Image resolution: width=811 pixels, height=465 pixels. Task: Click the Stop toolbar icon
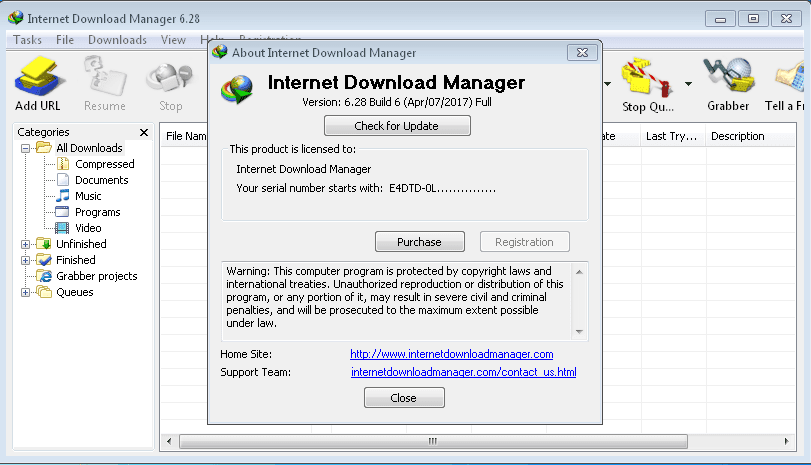pos(170,78)
